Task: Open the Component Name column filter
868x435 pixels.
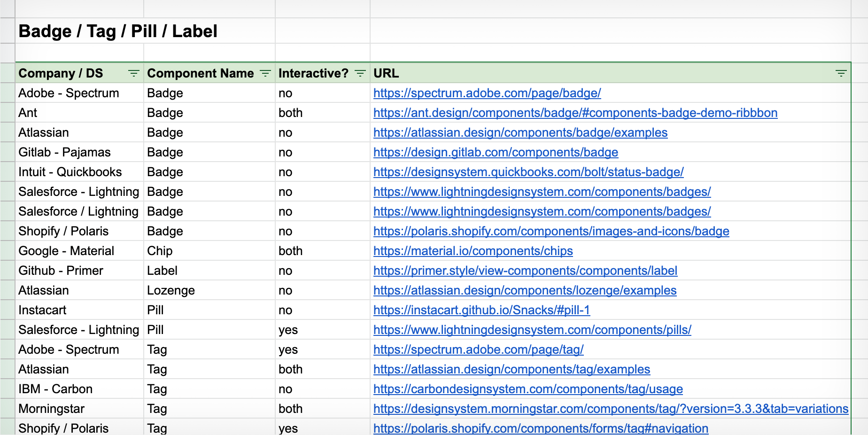Action: [265, 73]
